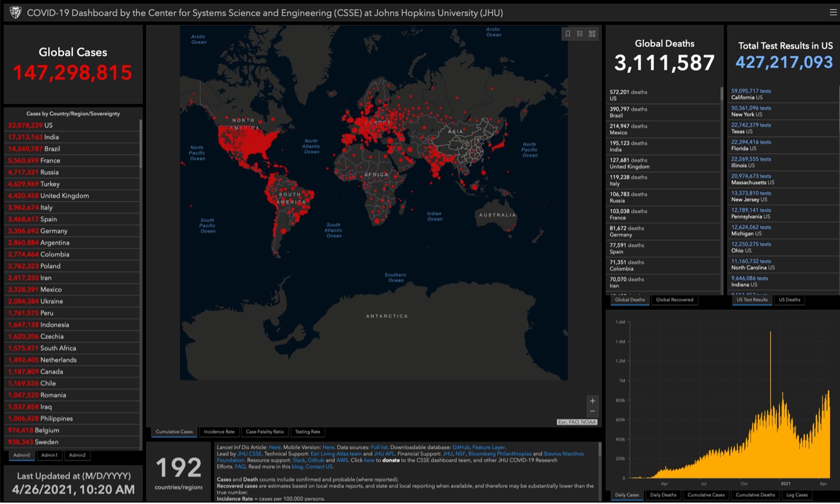Switch map to Testing Rate tab
Screen dimensions: 840x504
click(307, 432)
